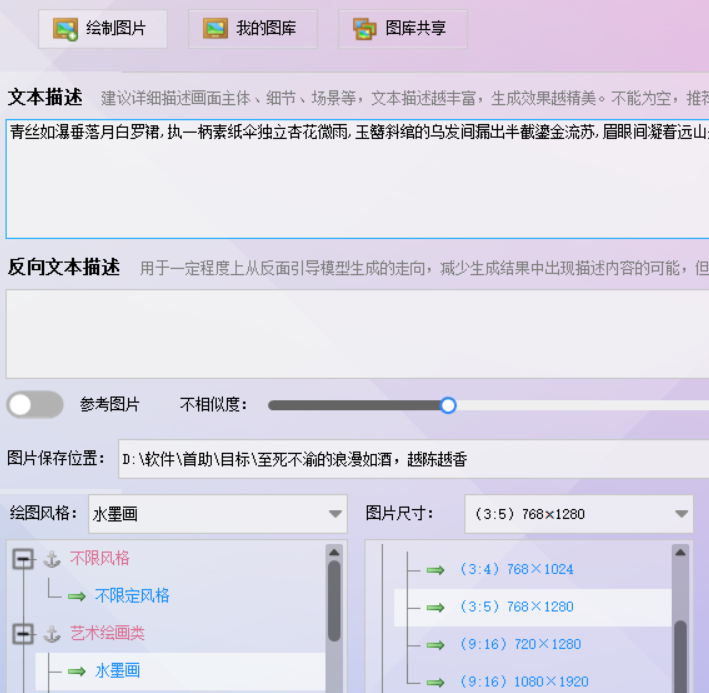The height and width of the screenshot is (693, 709).
Task: Click green arrow beside (3:4) 768×1024
Action: pyautogui.click(x=435, y=569)
